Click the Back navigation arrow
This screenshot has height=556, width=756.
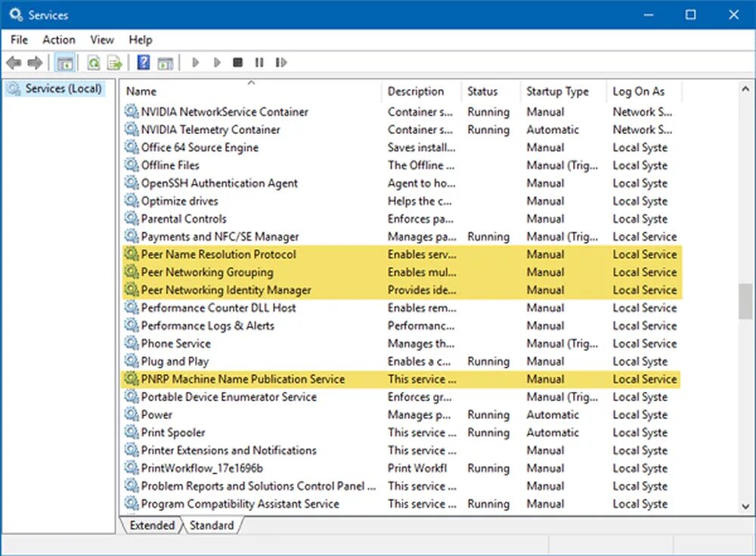coord(13,62)
